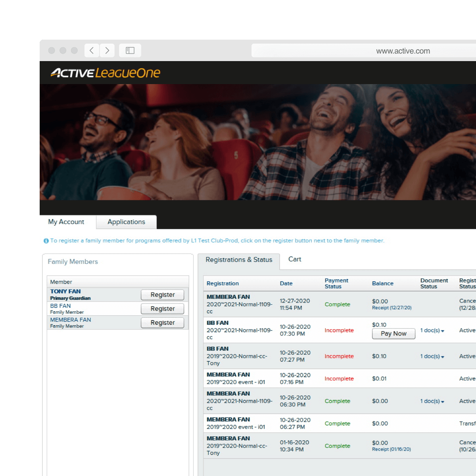Register TONY FAN for a program
476x476 pixels.
[162, 295]
